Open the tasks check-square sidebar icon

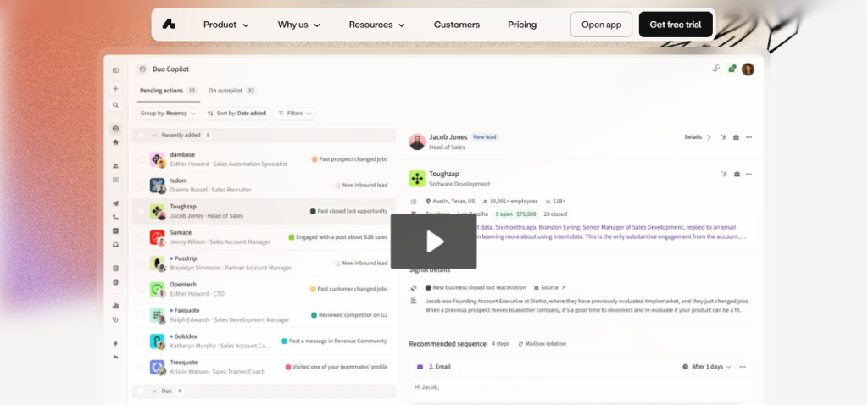pos(115,230)
